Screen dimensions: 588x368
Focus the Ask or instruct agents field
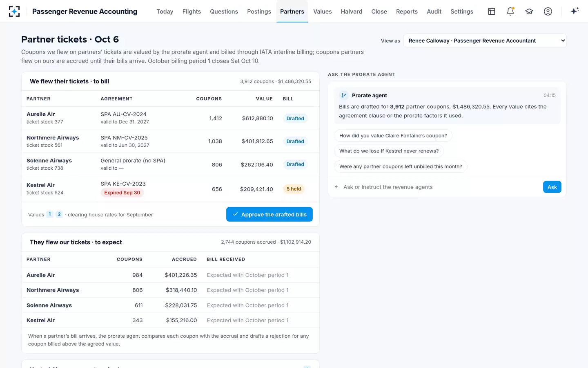(x=441, y=187)
